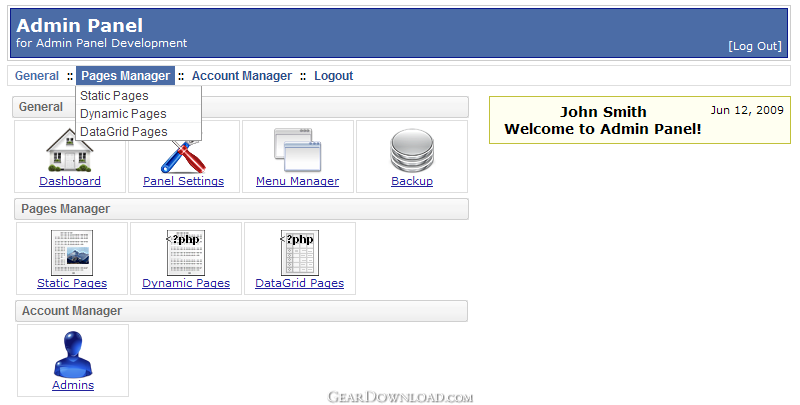Follow the Admins text link
800x405 pixels.
73,385
